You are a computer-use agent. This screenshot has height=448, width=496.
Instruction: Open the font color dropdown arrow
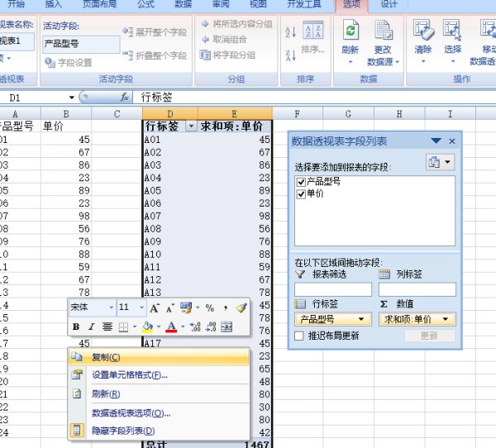click(183, 326)
